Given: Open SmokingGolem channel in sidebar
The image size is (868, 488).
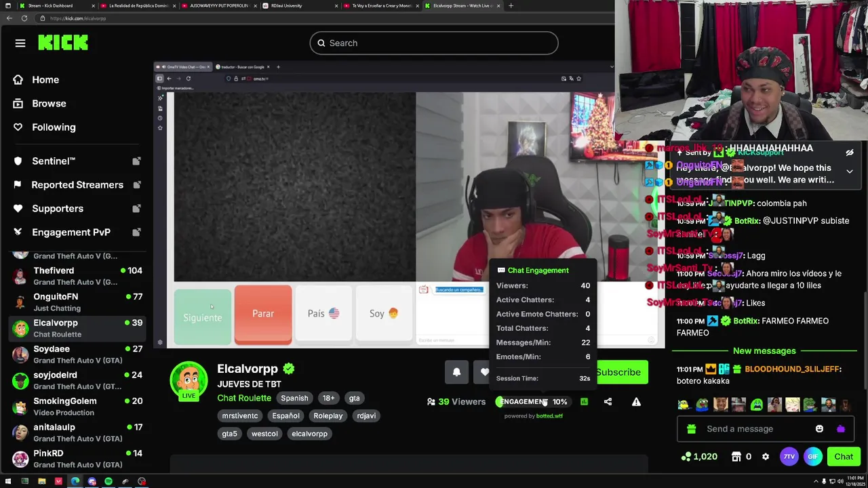Looking at the screenshot, I should pyautogui.click(x=76, y=407).
